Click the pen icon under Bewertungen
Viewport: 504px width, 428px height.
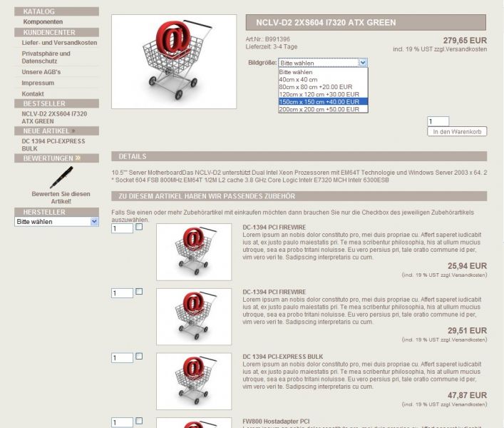(61, 177)
